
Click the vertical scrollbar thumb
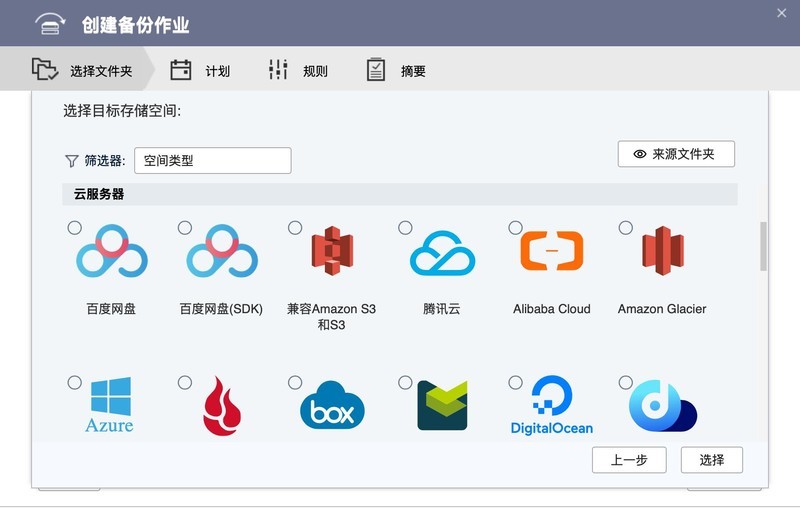(763, 246)
